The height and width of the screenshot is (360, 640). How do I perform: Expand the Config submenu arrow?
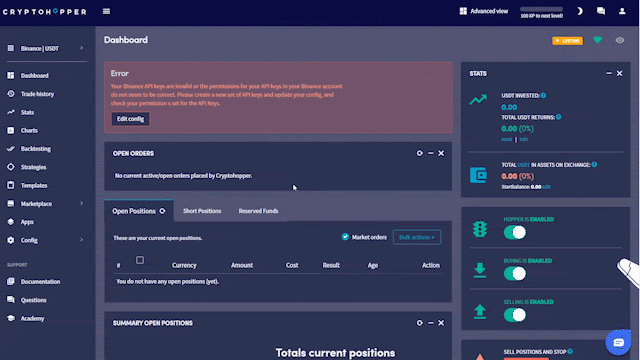81,240
